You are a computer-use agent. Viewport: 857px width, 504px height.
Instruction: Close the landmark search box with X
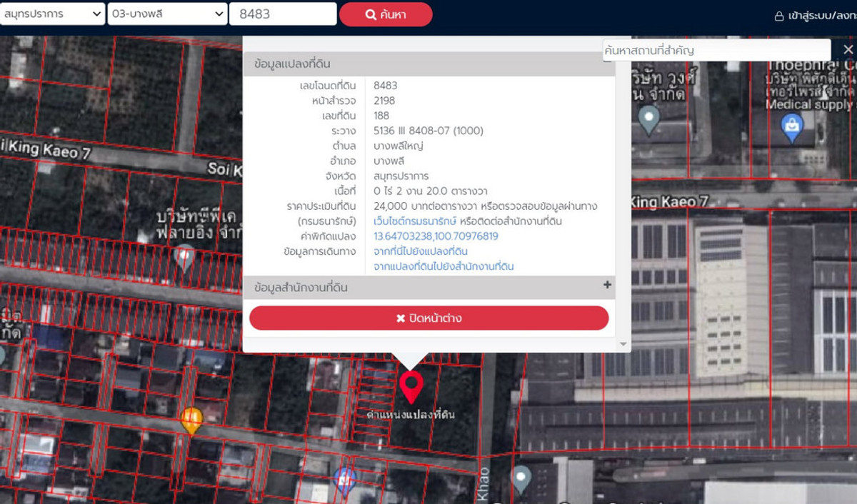[x=847, y=50]
